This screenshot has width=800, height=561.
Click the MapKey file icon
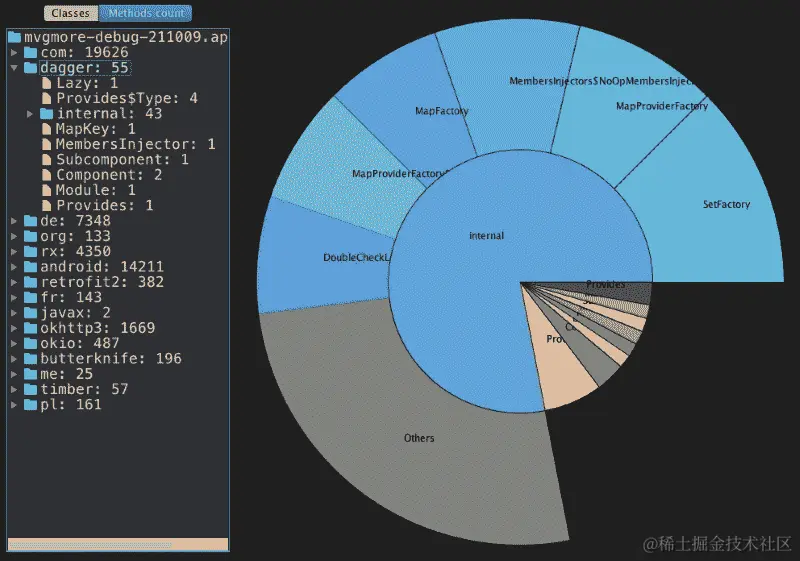pos(46,129)
